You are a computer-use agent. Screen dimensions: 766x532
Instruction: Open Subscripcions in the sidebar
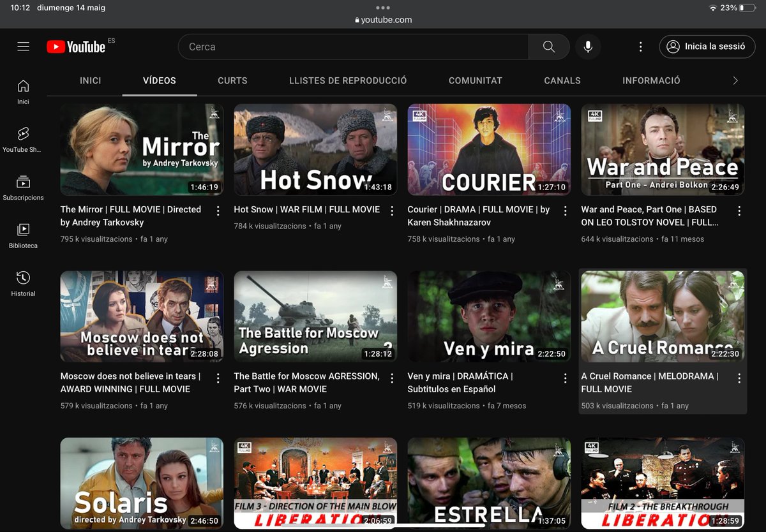23,188
